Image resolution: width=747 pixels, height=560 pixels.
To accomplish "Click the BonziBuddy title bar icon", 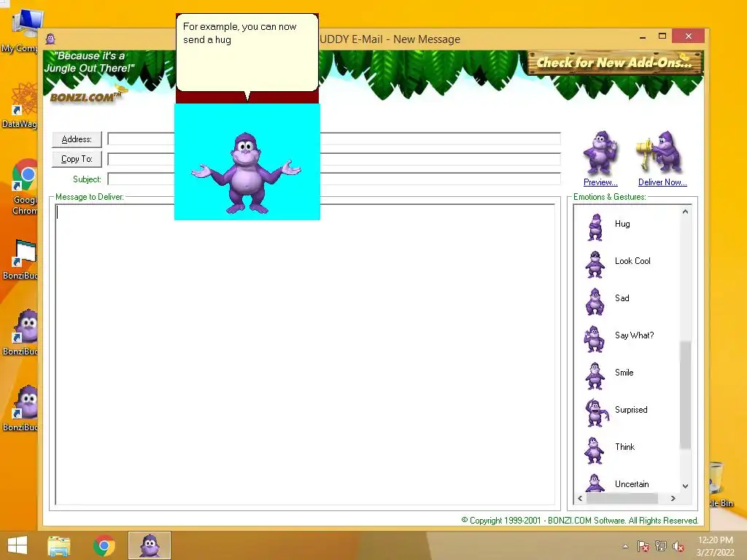I will click(50, 39).
